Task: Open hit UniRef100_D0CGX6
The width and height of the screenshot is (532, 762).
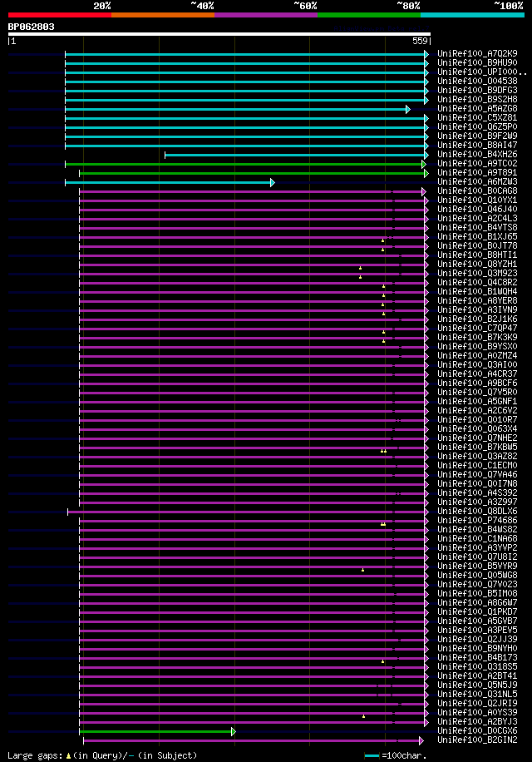Action: [x=477, y=731]
